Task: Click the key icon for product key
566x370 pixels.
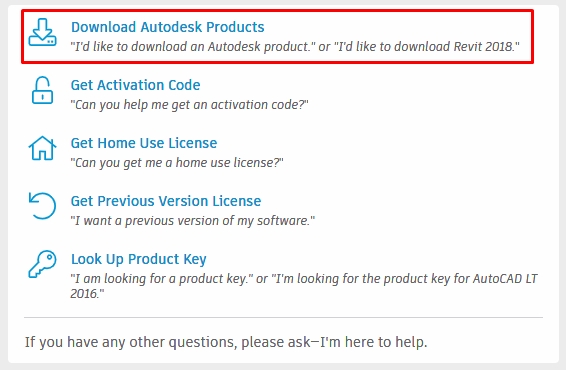Action: click(x=43, y=264)
